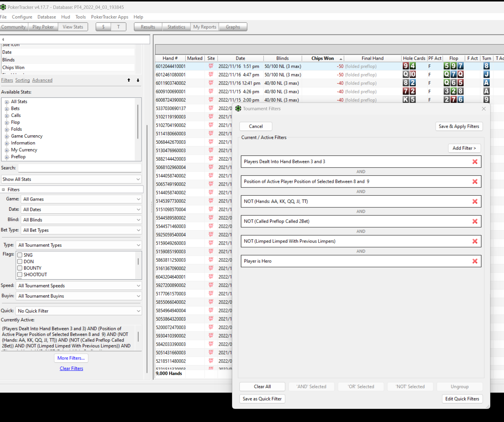Delete the Player is Hero filter
Viewport: 504px width, 422px height.
(475, 261)
